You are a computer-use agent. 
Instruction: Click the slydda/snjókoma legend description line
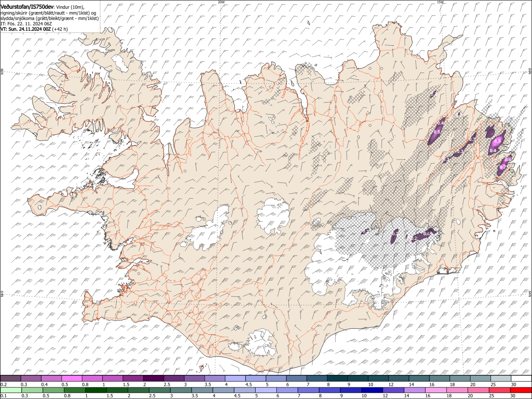click(49, 18)
